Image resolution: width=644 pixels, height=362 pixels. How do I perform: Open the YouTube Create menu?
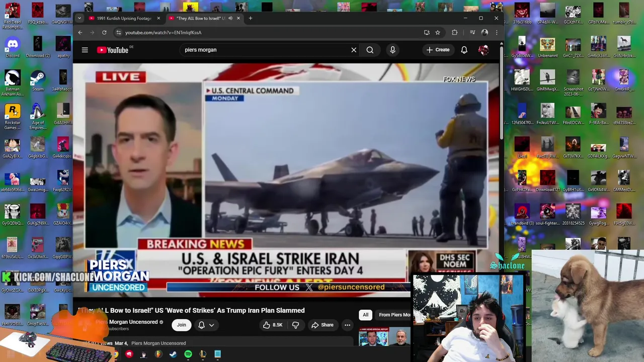coord(438,50)
